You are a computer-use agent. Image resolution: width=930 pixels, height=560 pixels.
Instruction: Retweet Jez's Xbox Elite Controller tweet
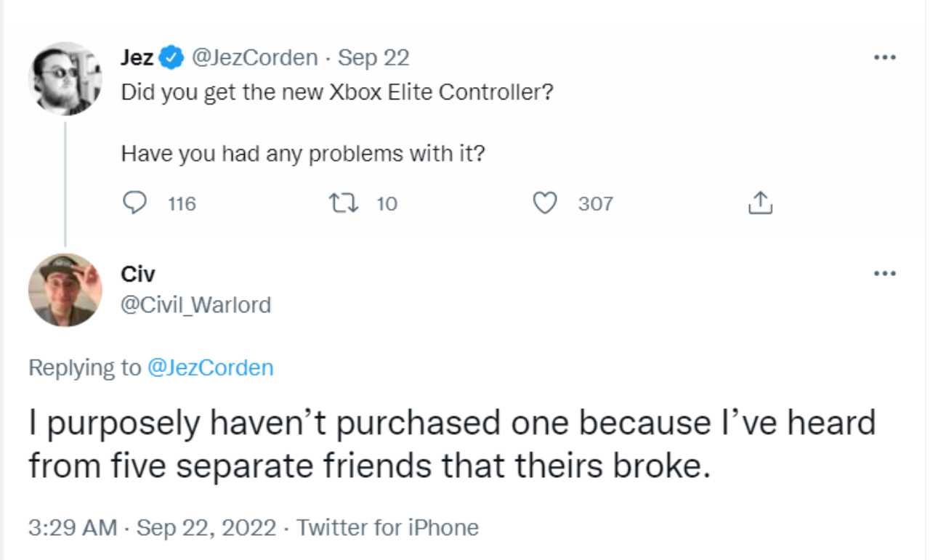[x=340, y=203]
